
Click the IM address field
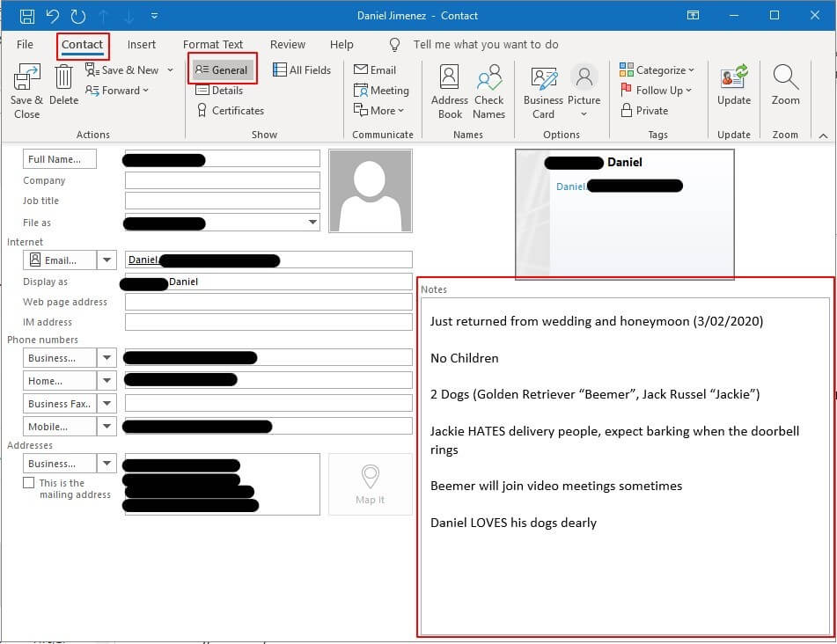268,322
